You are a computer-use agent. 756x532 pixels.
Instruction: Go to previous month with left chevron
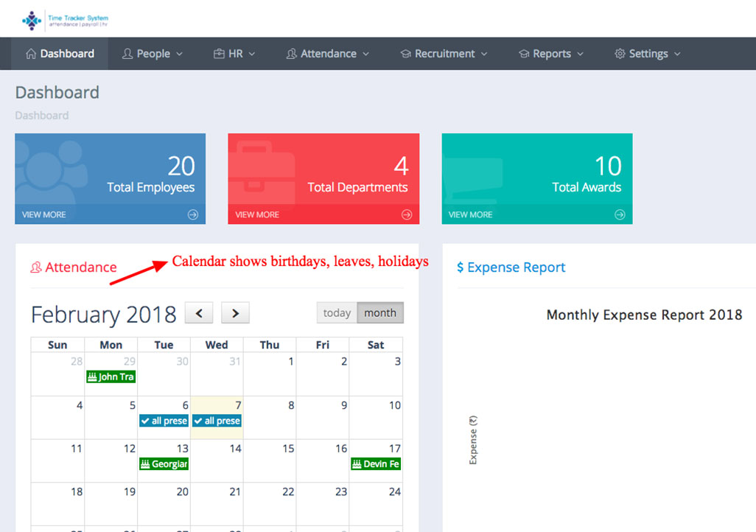(x=198, y=313)
